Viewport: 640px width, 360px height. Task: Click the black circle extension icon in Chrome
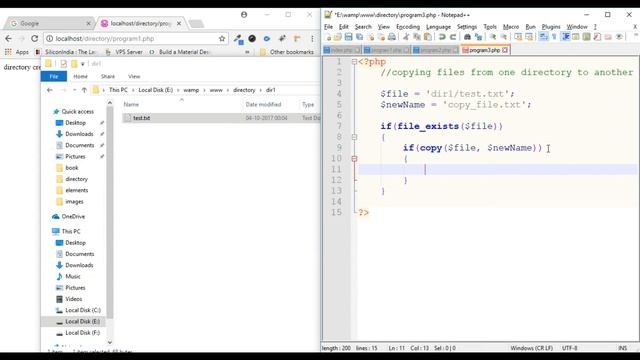[252, 38]
